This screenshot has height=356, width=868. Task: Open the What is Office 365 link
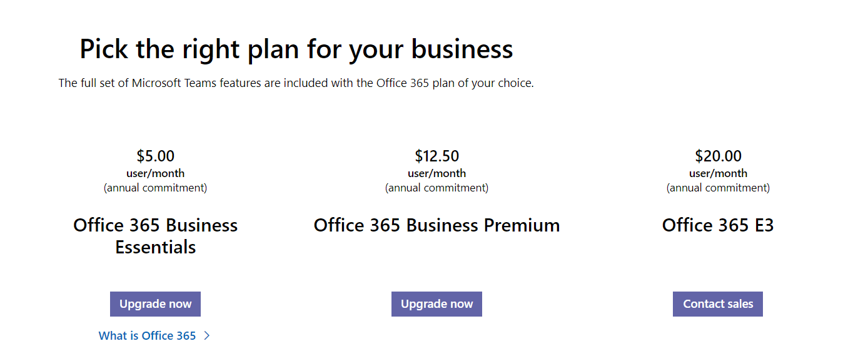[147, 336]
